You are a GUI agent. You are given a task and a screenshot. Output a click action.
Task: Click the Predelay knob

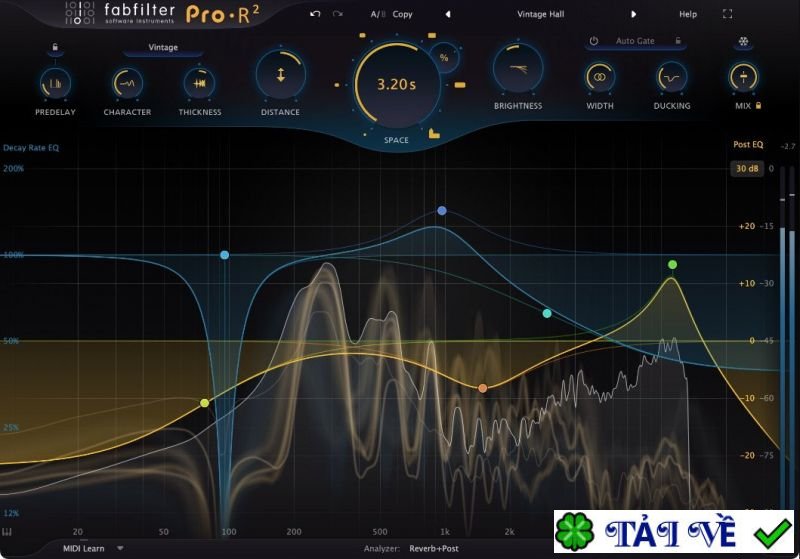55,84
